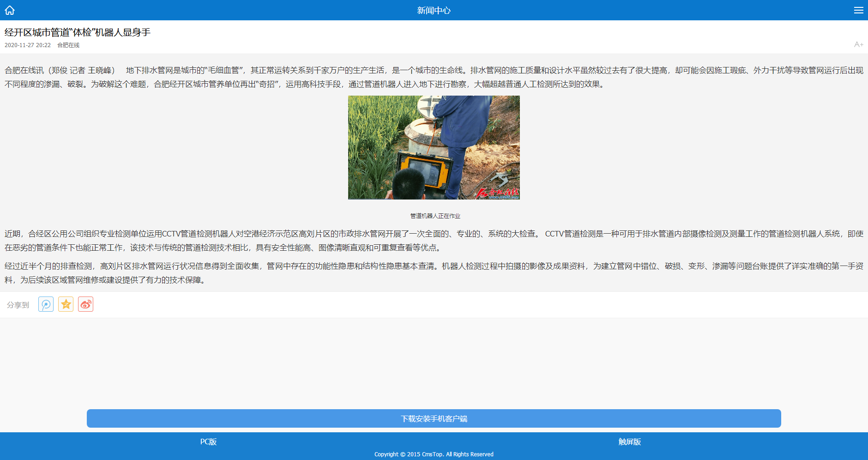868x460 pixels.
Task: Open the hamburger menu in the header
Action: coord(858,10)
